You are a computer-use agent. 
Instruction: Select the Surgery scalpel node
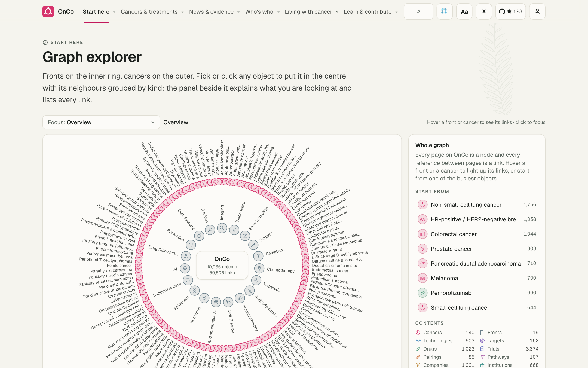[253, 245]
